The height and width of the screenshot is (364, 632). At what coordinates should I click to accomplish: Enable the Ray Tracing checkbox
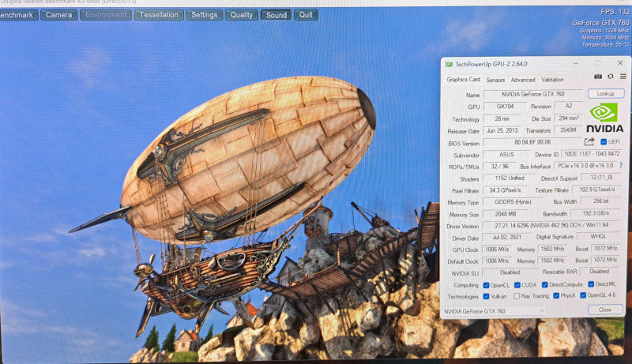(517, 296)
